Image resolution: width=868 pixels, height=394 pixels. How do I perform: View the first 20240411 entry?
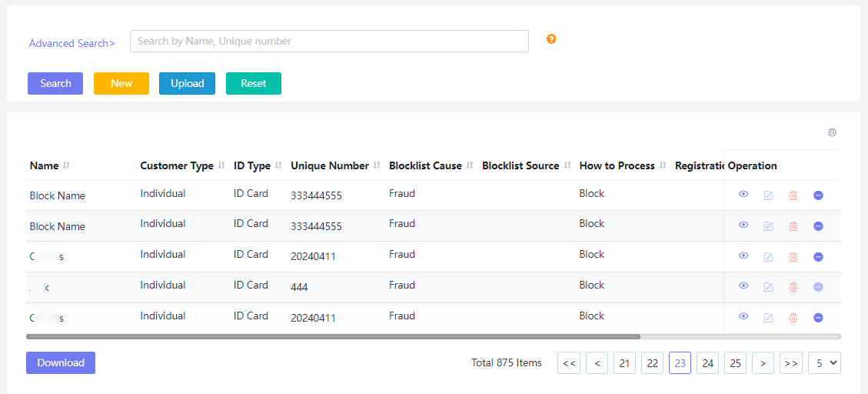click(x=743, y=255)
